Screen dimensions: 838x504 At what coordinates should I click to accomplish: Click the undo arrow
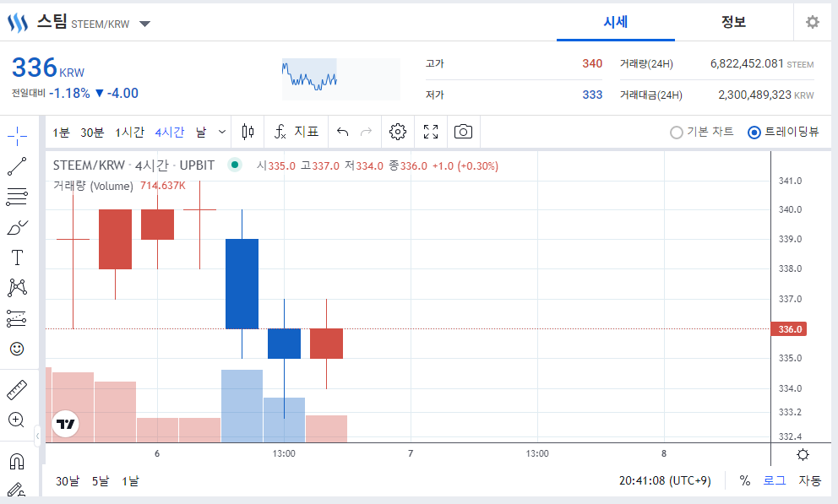point(343,132)
